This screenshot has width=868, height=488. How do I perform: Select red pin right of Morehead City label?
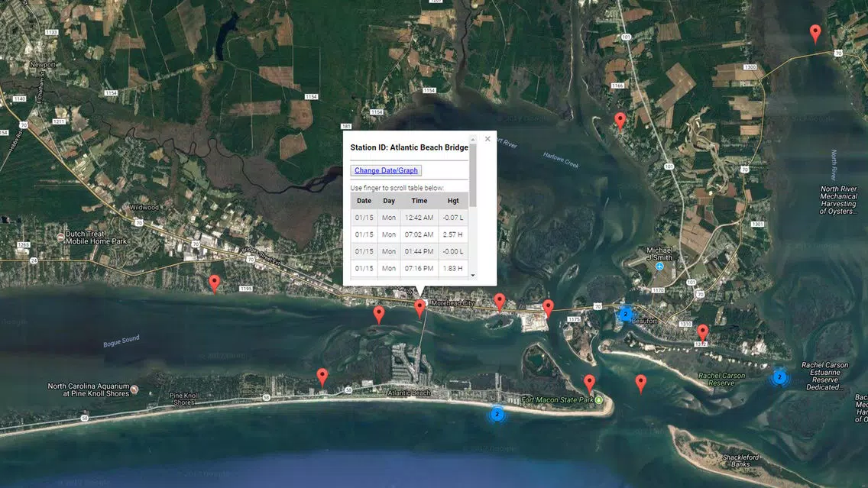[x=499, y=302]
